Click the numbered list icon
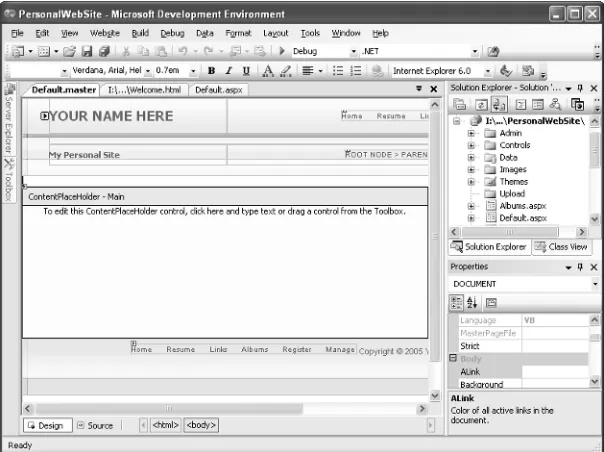604x452 pixels. coord(356,71)
